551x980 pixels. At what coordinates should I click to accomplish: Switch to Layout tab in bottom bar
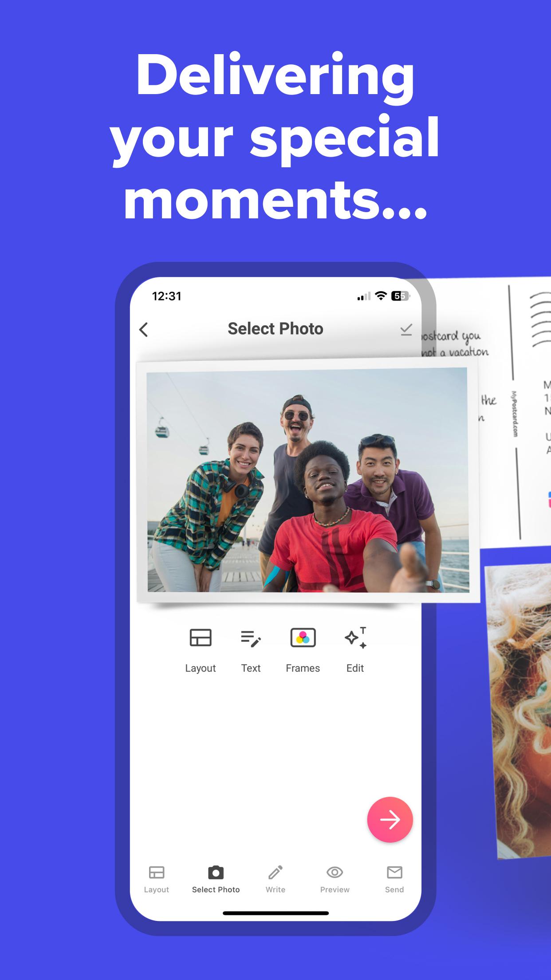coord(157,879)
